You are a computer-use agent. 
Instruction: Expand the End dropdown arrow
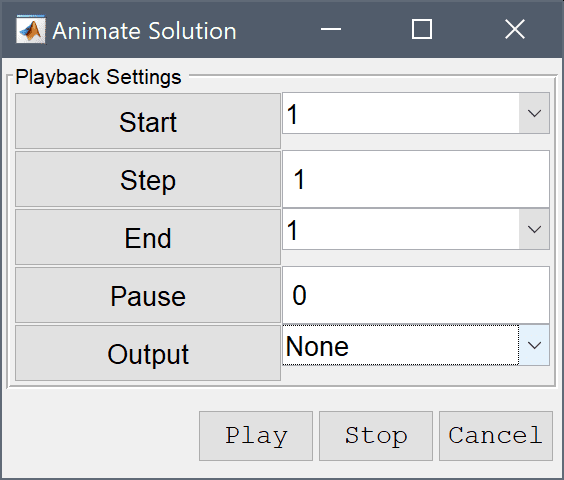(x=534, y=229)
